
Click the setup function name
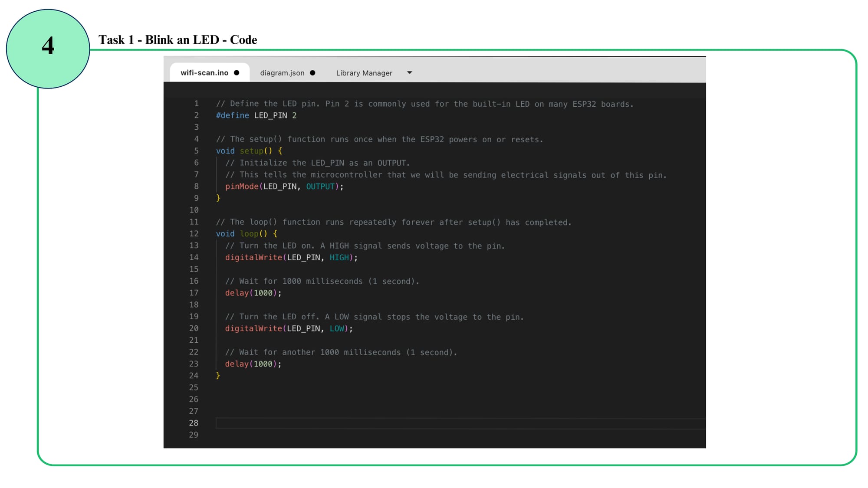[x=251, y=151]
